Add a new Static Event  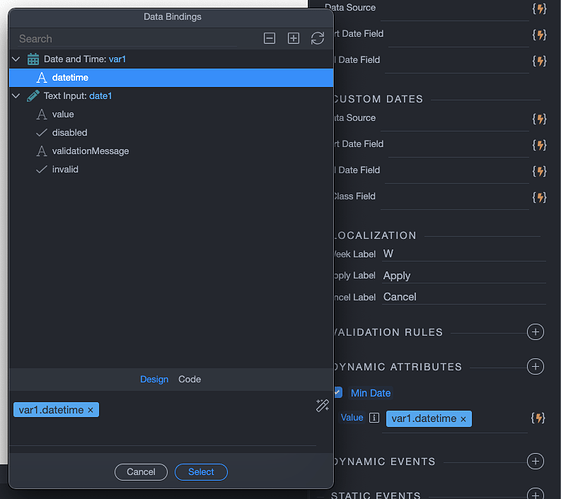535,494
